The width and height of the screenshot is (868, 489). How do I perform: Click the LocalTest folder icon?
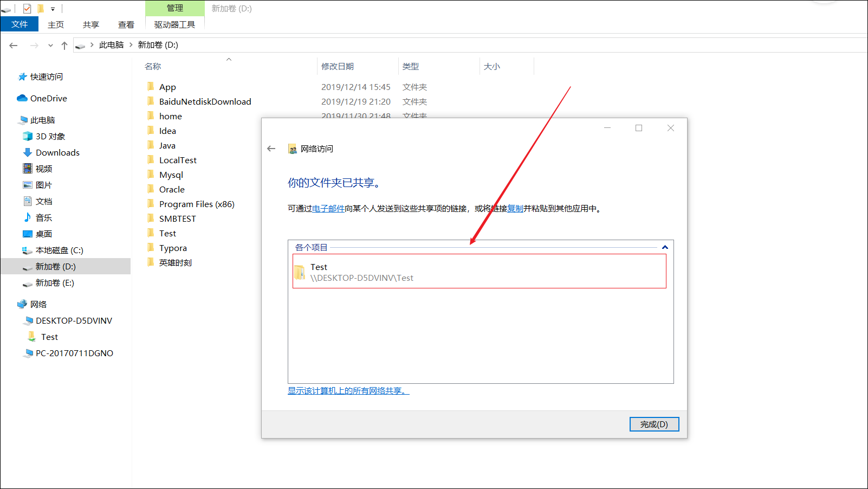[x=151, y=159]
